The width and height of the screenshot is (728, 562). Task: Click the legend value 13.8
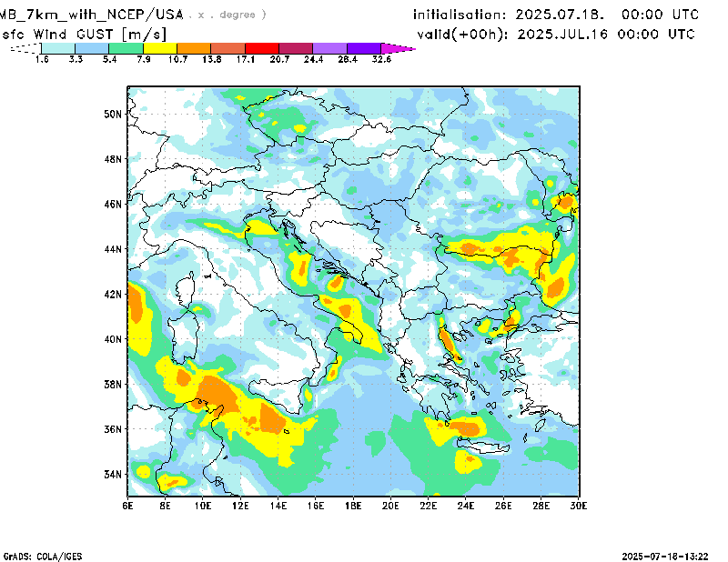[212, 59]
